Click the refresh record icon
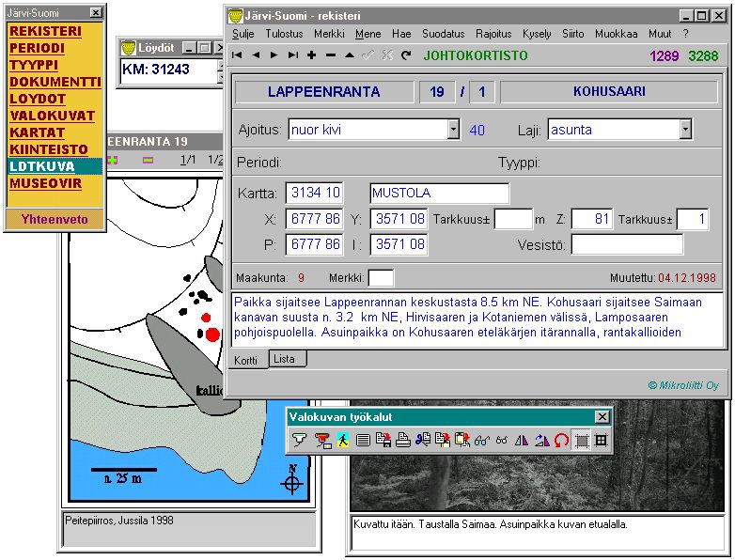The image size is (735, 560). coord(406,55)
